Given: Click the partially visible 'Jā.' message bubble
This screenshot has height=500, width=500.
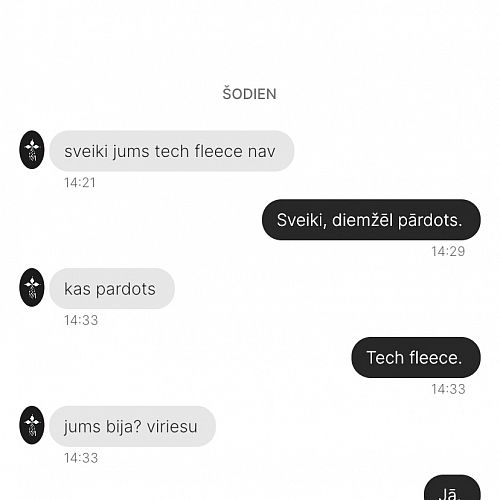Looking at the screenshot, I should [452, 488].
